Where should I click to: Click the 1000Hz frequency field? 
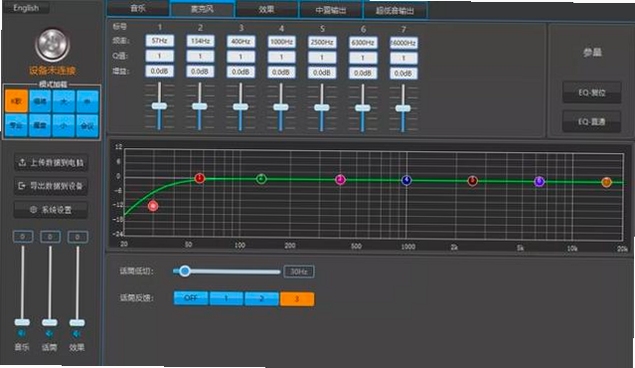pos(281,42)
